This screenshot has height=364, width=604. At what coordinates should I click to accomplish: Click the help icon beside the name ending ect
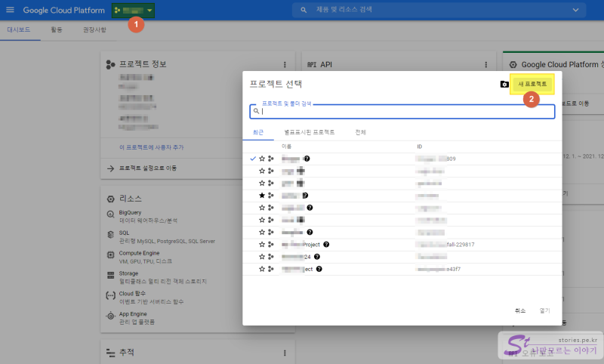(319, 270)
